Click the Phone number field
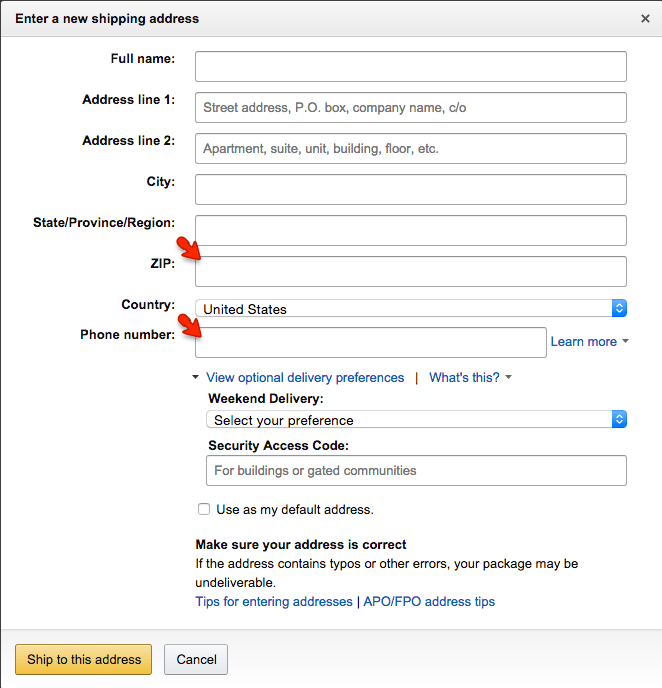662x688 pixels. click(370, 342)
